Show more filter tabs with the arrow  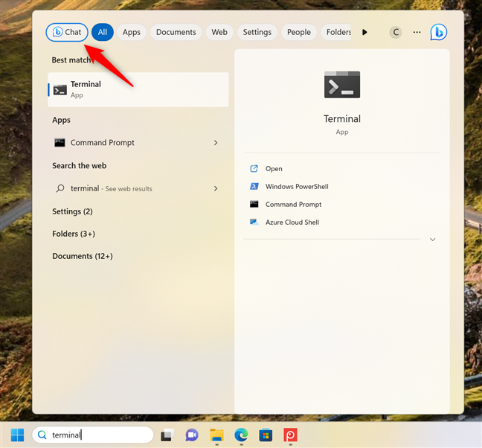(x=364, y=32)
